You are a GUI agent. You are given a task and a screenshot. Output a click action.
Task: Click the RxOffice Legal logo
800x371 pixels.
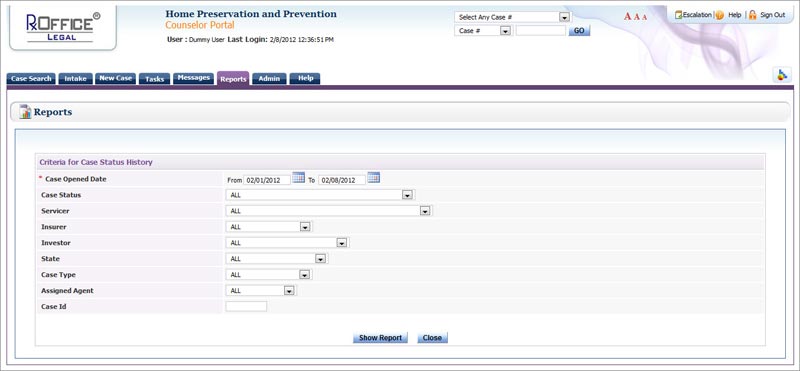(x=63, y=28)
